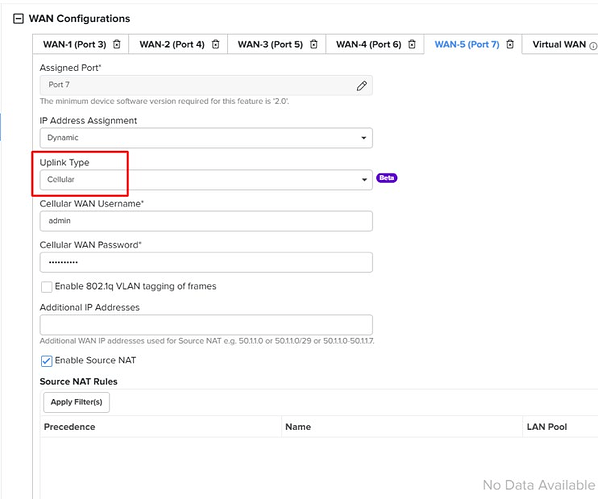Click the Cellular WAN Username field

click(x=206, y=221)
